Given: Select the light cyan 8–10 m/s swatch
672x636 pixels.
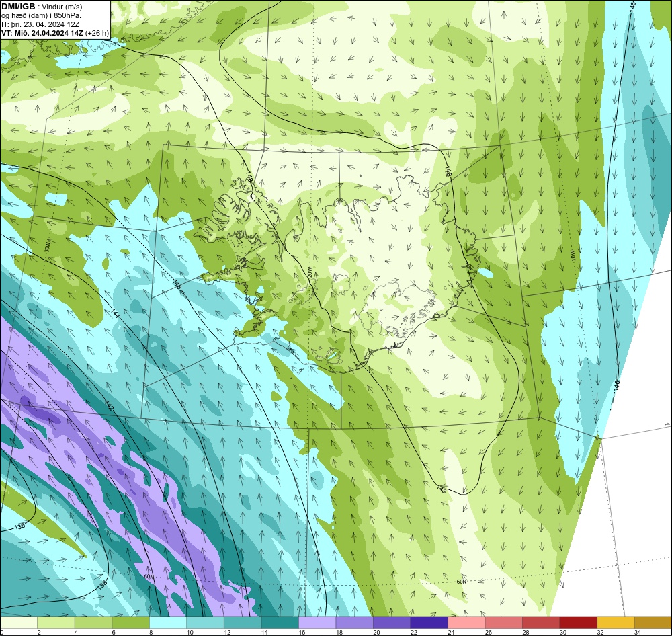Looking at the screenshot, I should click(168, 623).
